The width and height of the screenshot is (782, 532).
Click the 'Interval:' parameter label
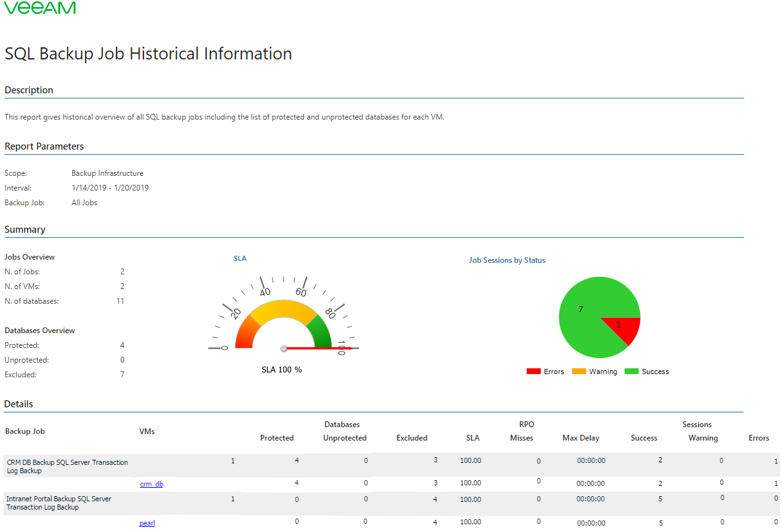(18, 188)
